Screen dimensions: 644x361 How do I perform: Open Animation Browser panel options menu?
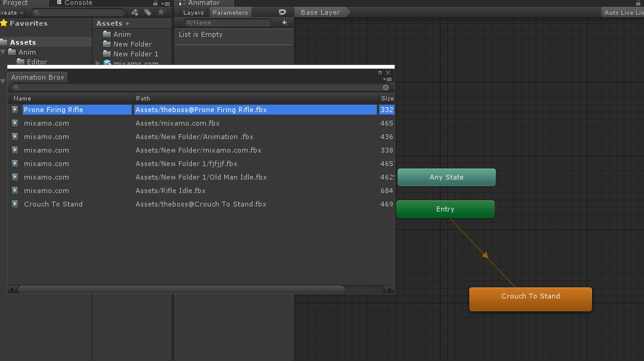[x=387, y=79]
